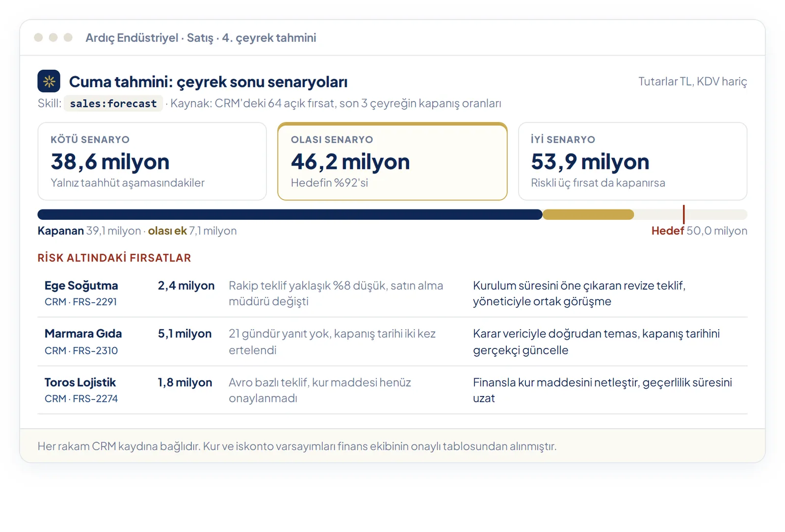The image size is (785, 532).
Task: Click the 'Hedefin %92'si' subtitle
Action: [x=329, y=183]
